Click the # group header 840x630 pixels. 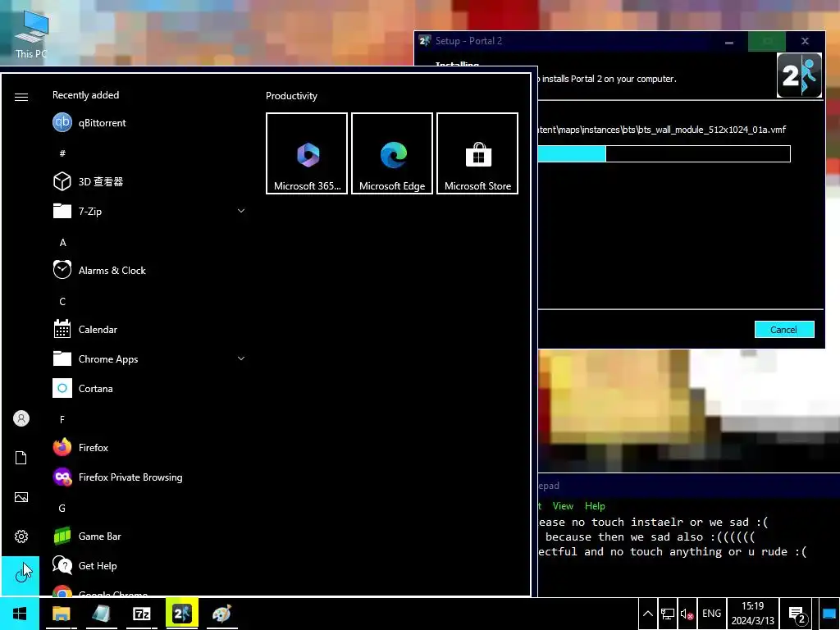[x=62, y=153]
